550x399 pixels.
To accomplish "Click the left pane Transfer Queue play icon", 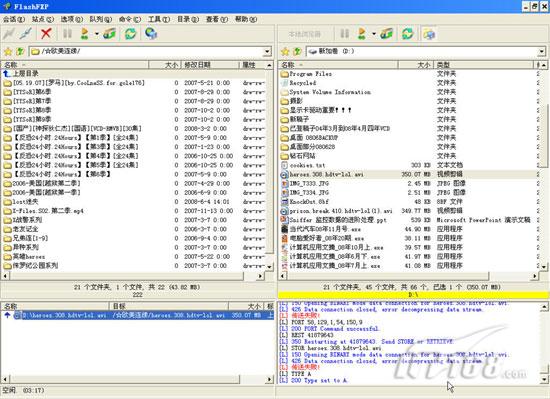I will (x=85, y=34).
